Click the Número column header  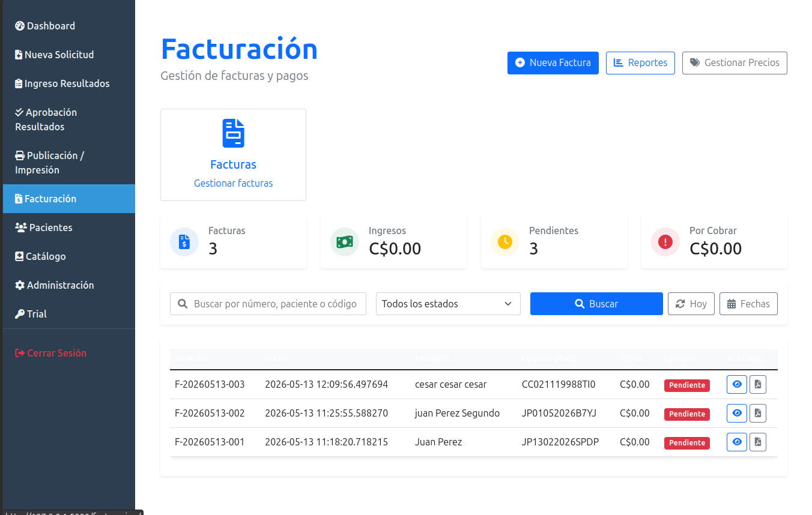(x=191, y=358)
